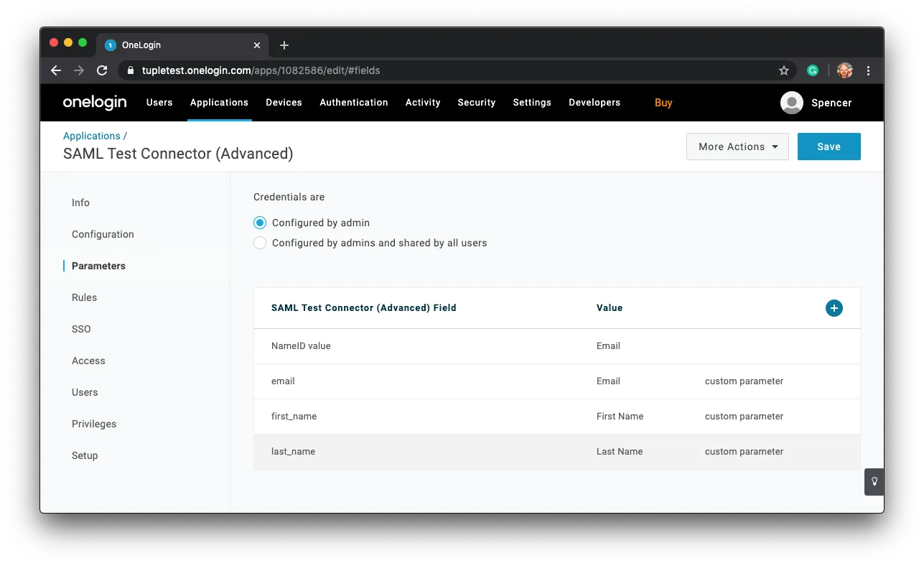Bookmark this page with star icon
The height and width of the screenshot is (566, 924).
(784, 70)
